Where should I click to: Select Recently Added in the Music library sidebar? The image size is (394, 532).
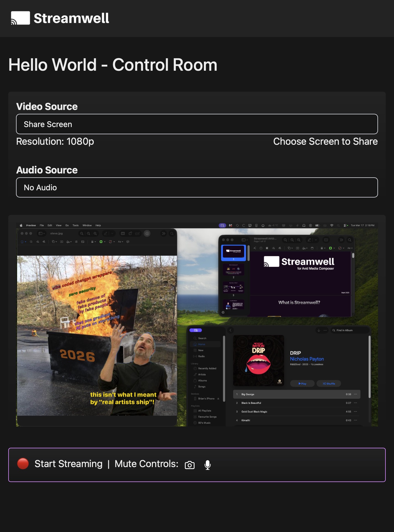pyautogui.click(x=207, y=368)
